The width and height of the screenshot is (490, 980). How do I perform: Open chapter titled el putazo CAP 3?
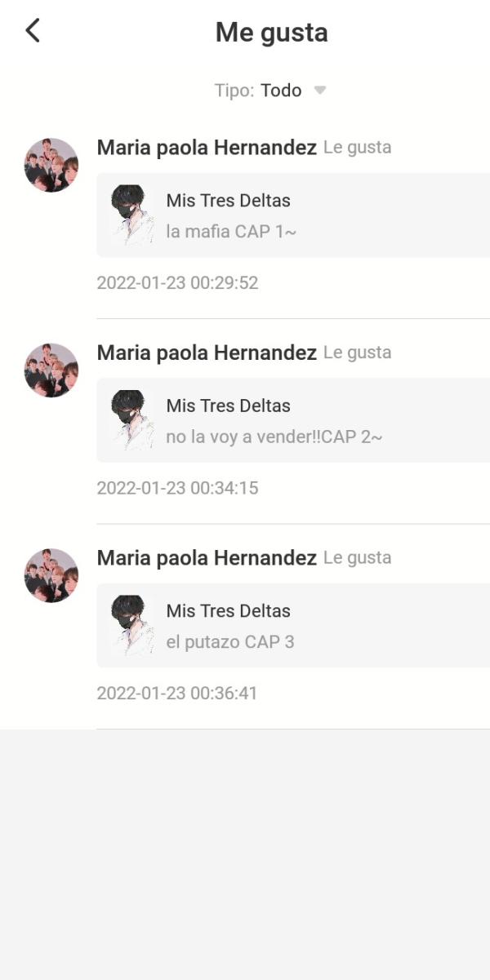click(x=229, y=642)
